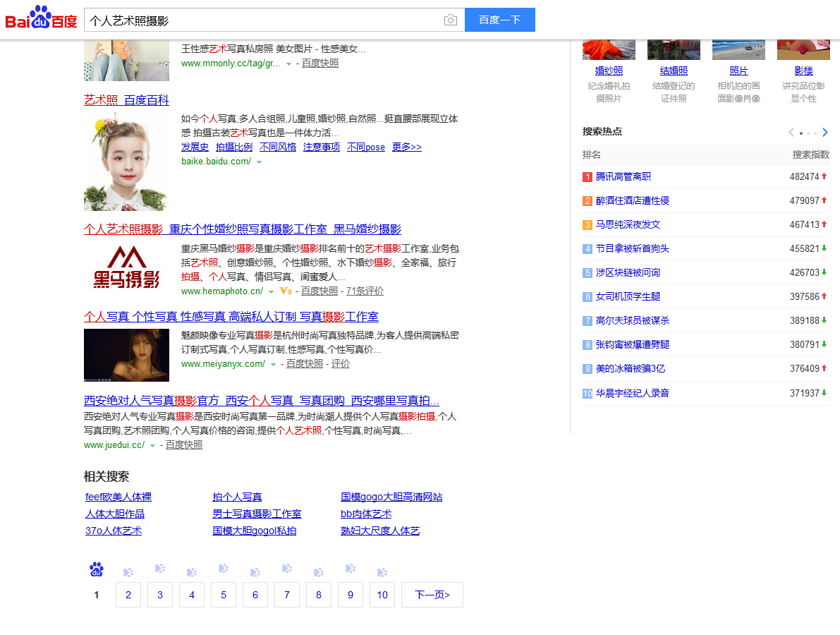The image size is (840, 635).
Task: Open 个人写真 个性写真 result title
Action: pos(231,317)
